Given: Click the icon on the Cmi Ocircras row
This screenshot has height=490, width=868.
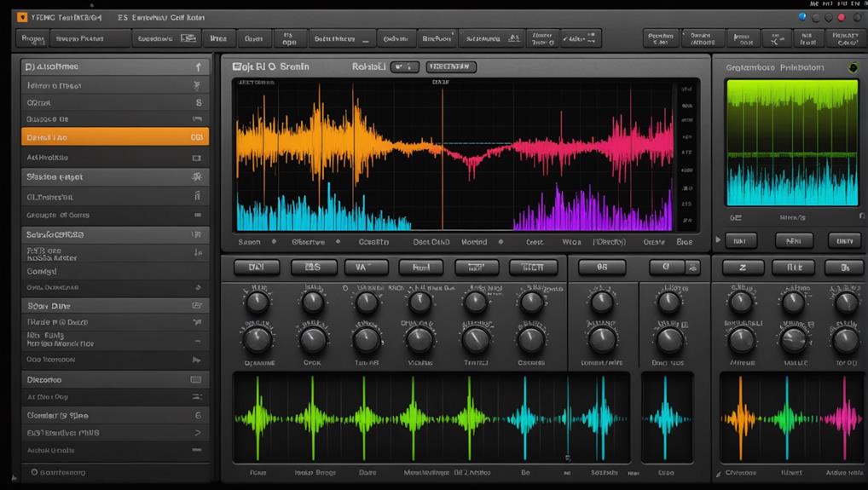Looking at the screenshot, I should 198,287.
